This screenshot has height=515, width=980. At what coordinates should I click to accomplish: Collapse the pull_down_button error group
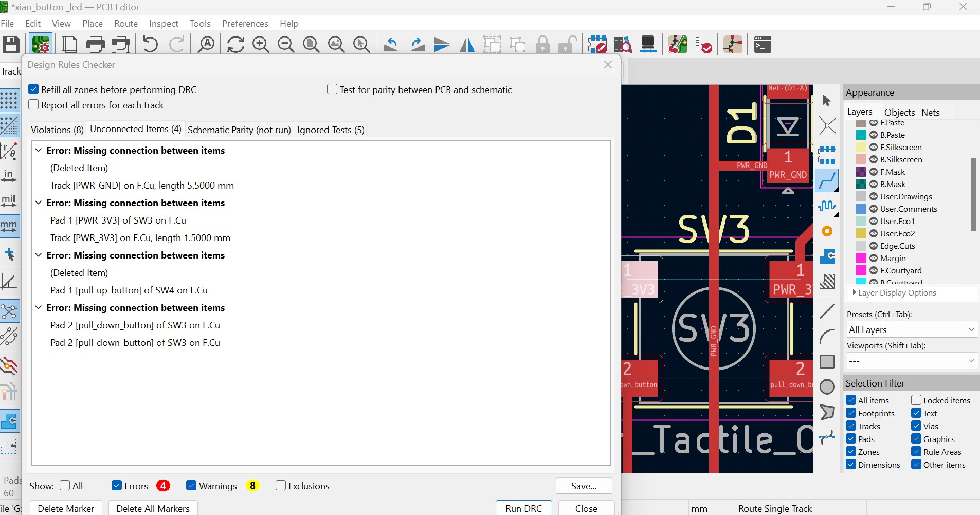[39, 308]
